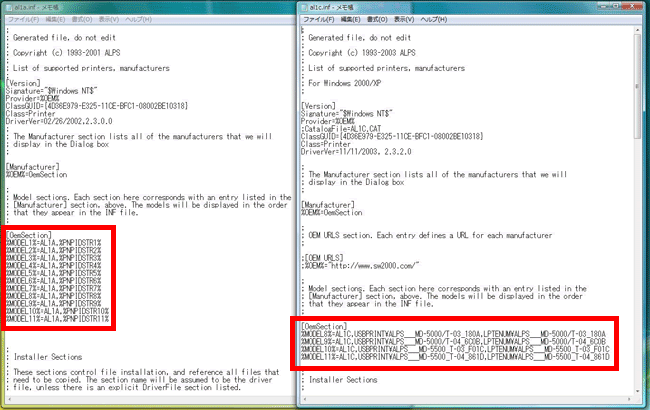Viewport: 650px width, 410px height.
Task: Click '[Version]' header in al1a.inf
Action: point(23,83)
